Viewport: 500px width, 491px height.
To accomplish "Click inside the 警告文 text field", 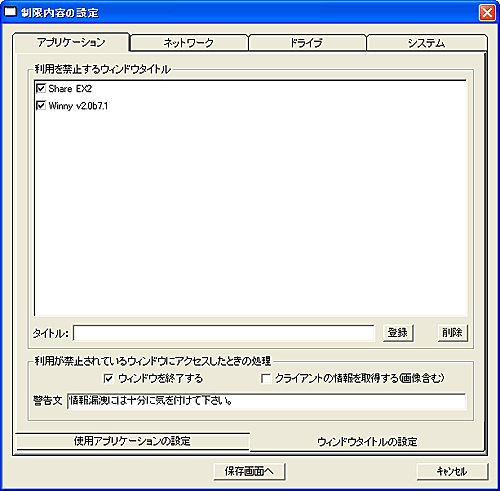I will [x=266, y=401].
